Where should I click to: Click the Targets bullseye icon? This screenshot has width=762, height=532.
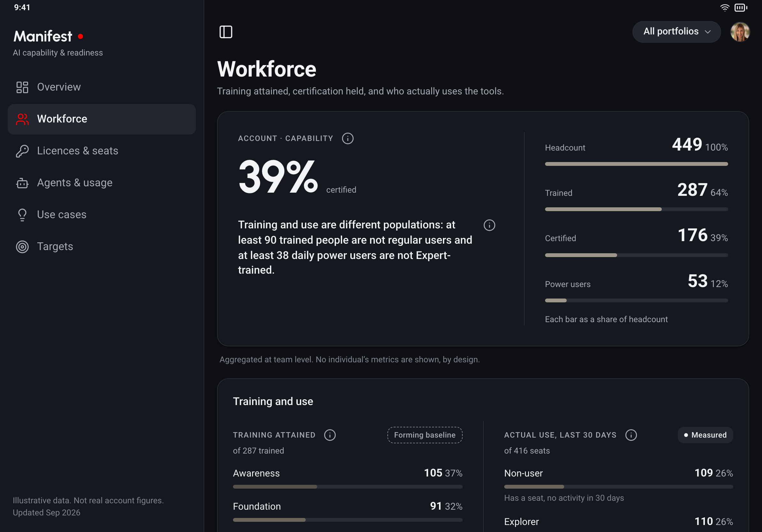coord(22,247)
